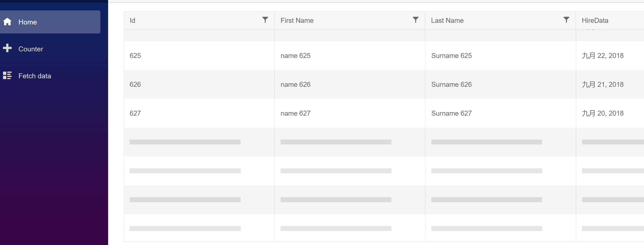This screenshot has width=644, height=245.
Task: Click the cell "Surname 627"
Action: click(451, 113)
